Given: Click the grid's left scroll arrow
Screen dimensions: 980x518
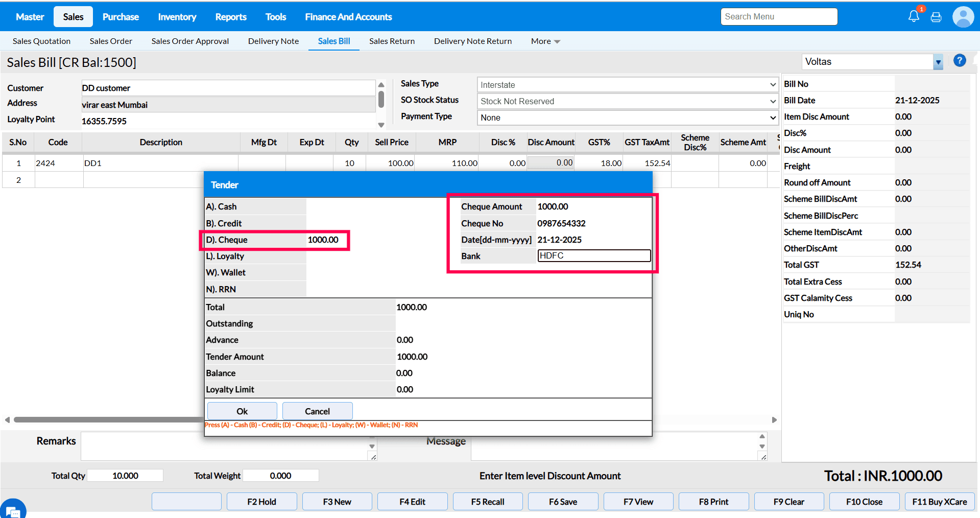Looking at the screenshot, I should [7, 420].
